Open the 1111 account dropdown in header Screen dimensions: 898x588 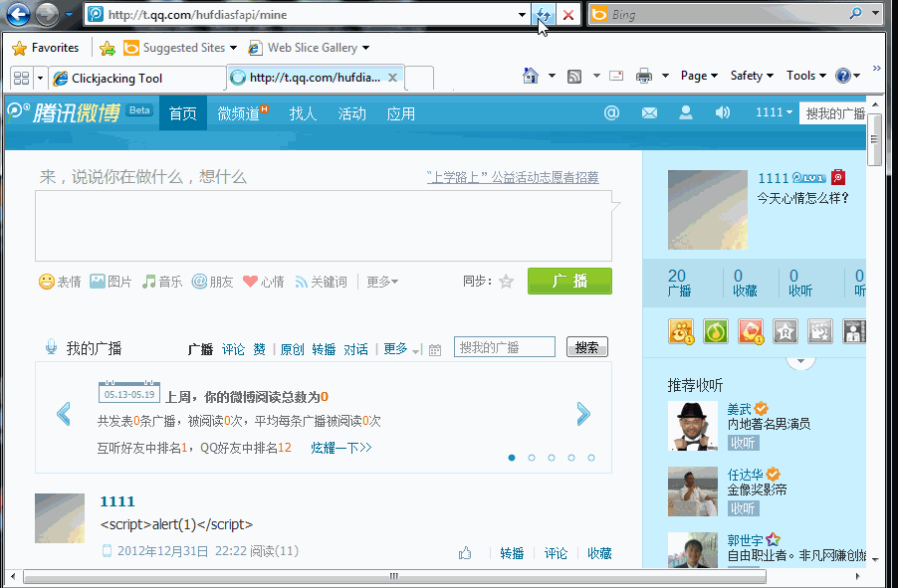click(x=774, y=112)
